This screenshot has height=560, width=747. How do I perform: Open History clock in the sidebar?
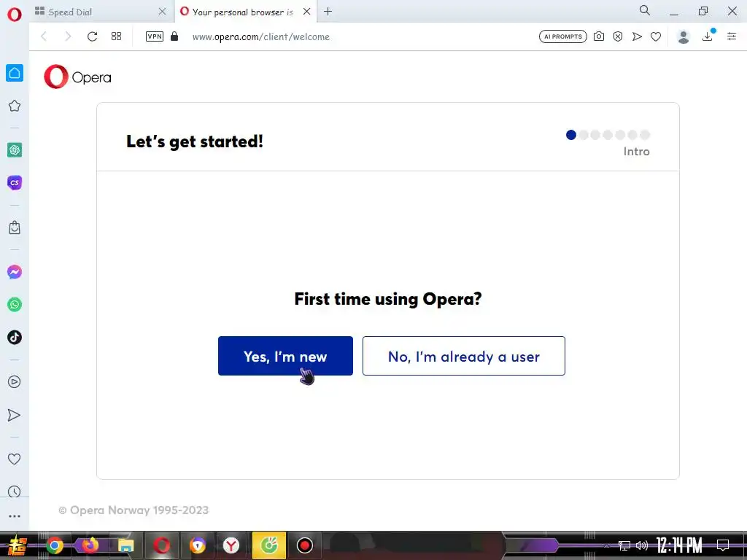pos(15,491)
